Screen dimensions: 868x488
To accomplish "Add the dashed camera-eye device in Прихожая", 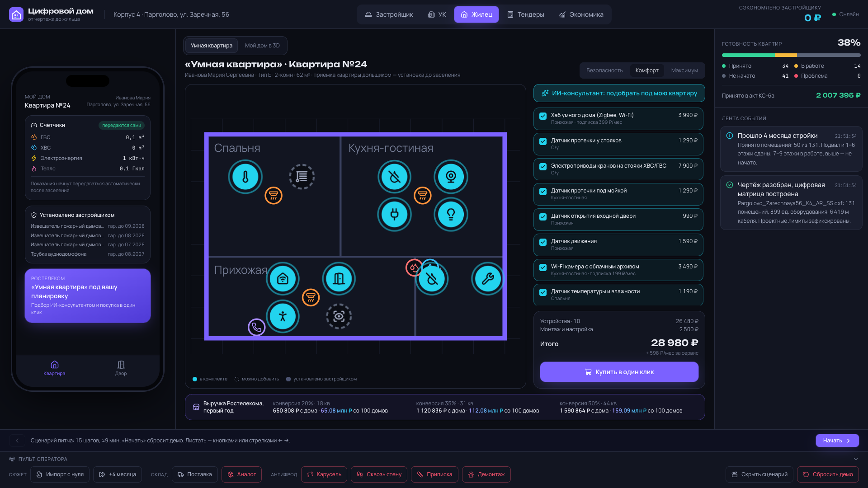I will coord(339,316).
